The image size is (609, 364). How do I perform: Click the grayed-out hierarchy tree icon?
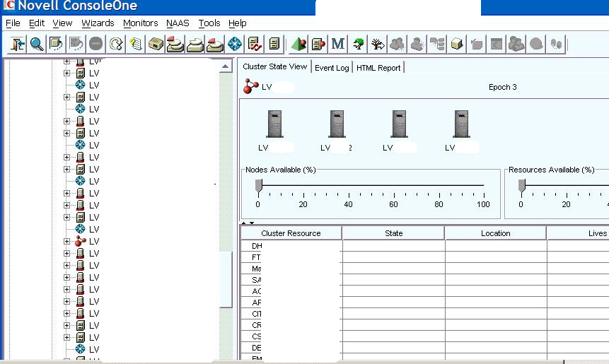[437, 44]
